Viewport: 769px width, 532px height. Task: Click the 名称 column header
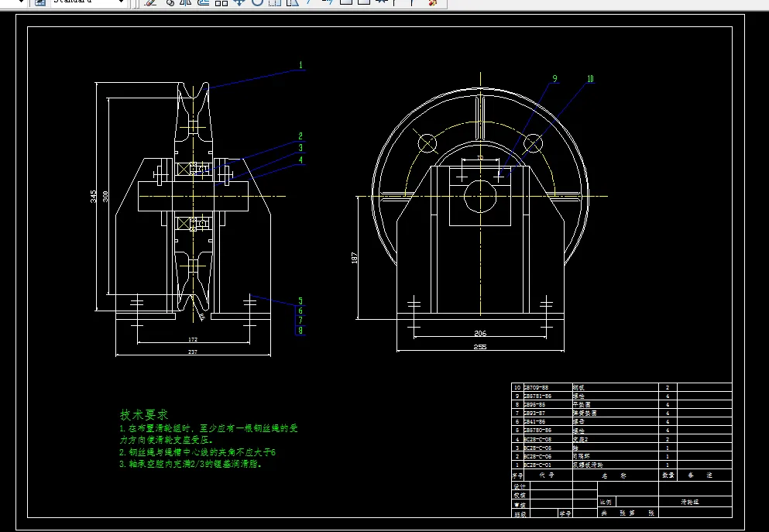coord(615,475)
